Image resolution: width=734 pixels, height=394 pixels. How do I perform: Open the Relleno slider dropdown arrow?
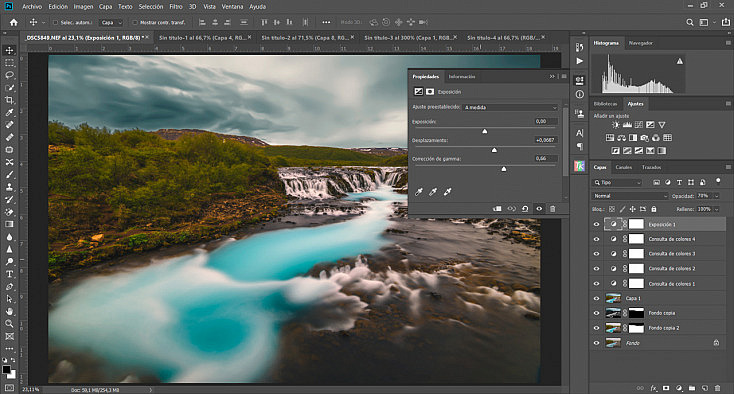716,209
